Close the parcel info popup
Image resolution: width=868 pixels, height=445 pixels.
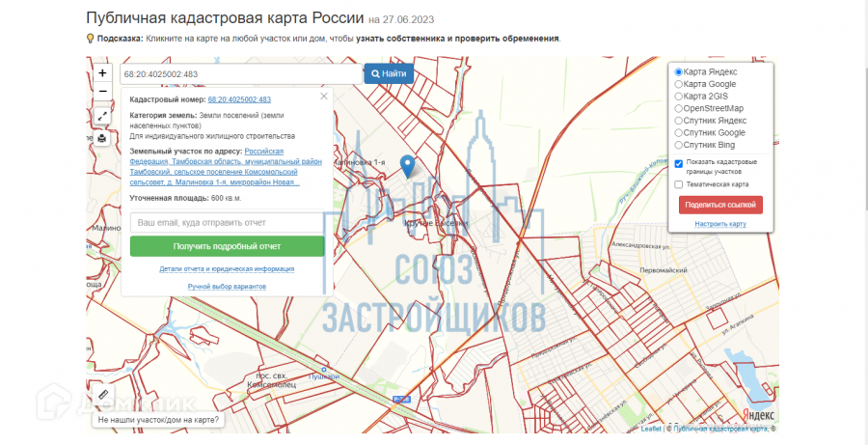324,97
